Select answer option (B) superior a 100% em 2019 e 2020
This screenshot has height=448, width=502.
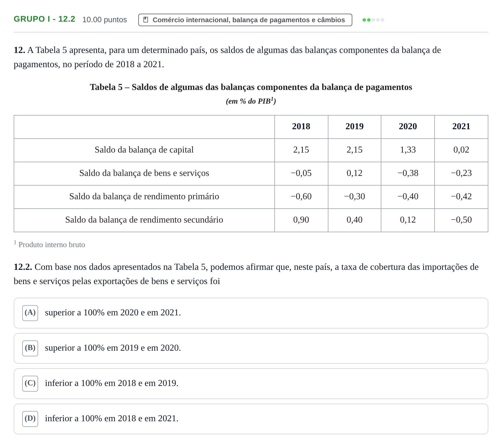tap(251, 348)
